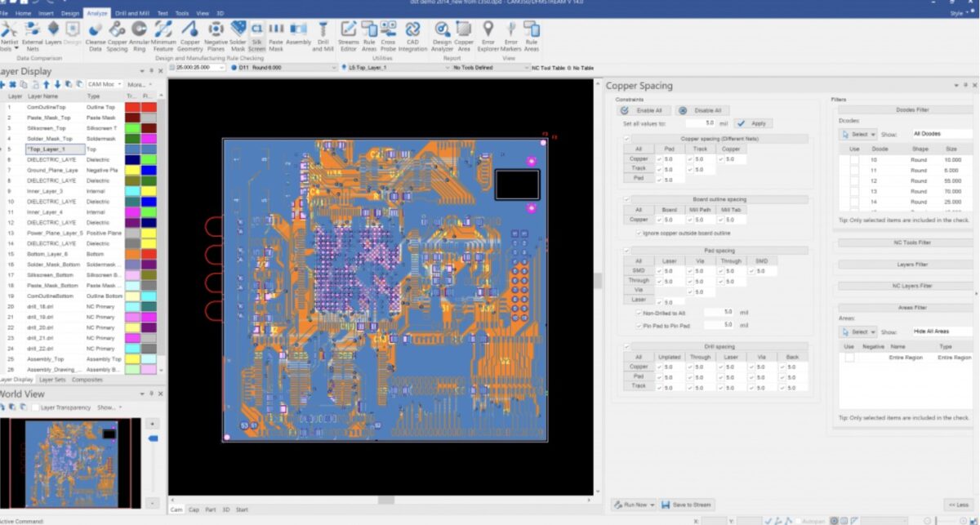Check Use box for Dcode 10

pyautogui.click(x=854, y=160)
